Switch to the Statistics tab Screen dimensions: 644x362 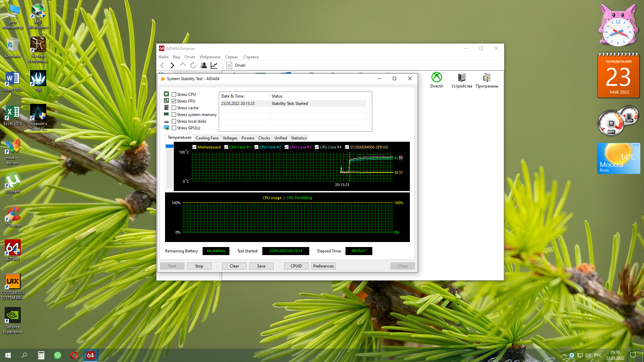(x=299, y=138)
